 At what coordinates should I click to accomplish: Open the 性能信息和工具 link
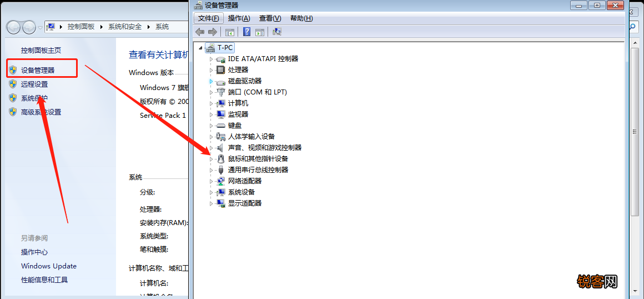(44, 280)
